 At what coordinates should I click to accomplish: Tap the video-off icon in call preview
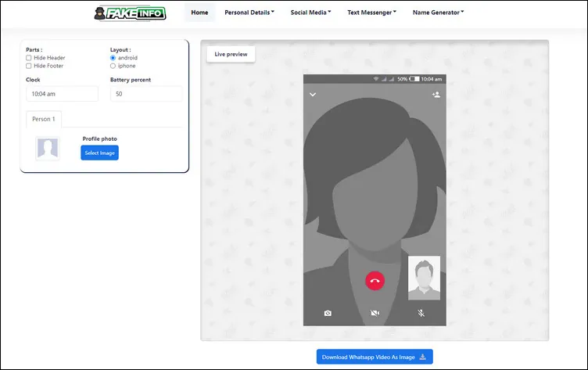(x=375, y=313)
